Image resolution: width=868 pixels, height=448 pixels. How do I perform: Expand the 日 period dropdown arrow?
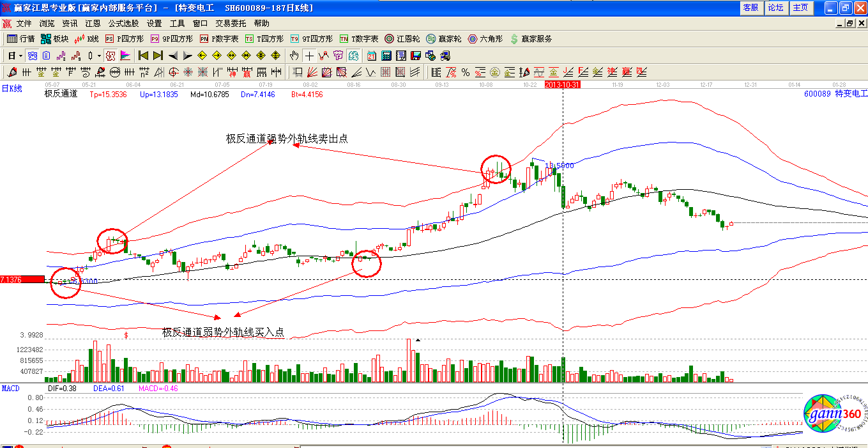click(20, 56)
